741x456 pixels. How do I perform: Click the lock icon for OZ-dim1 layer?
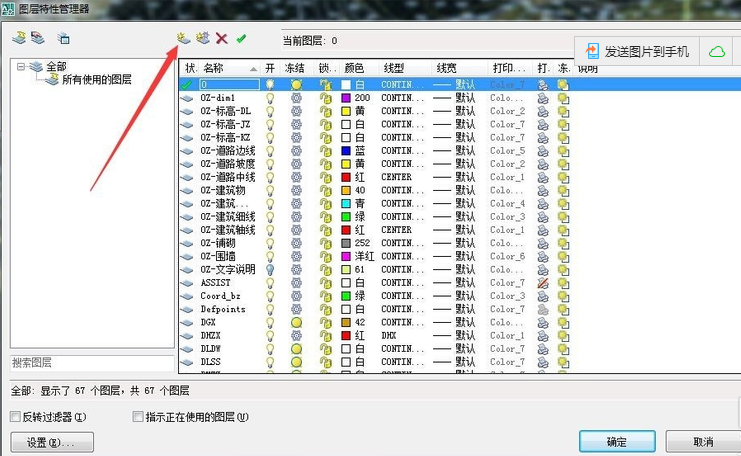325,98
